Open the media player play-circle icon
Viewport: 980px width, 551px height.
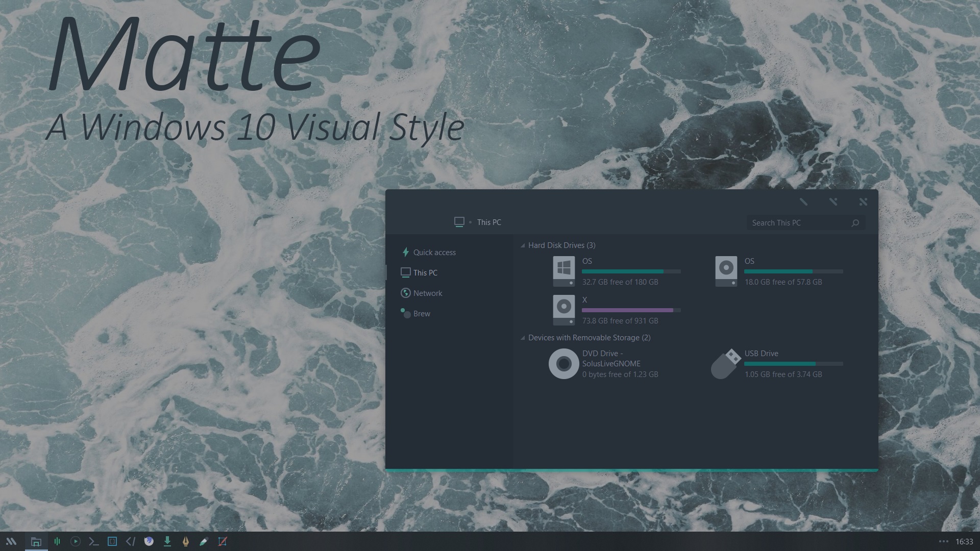(76, 541)
